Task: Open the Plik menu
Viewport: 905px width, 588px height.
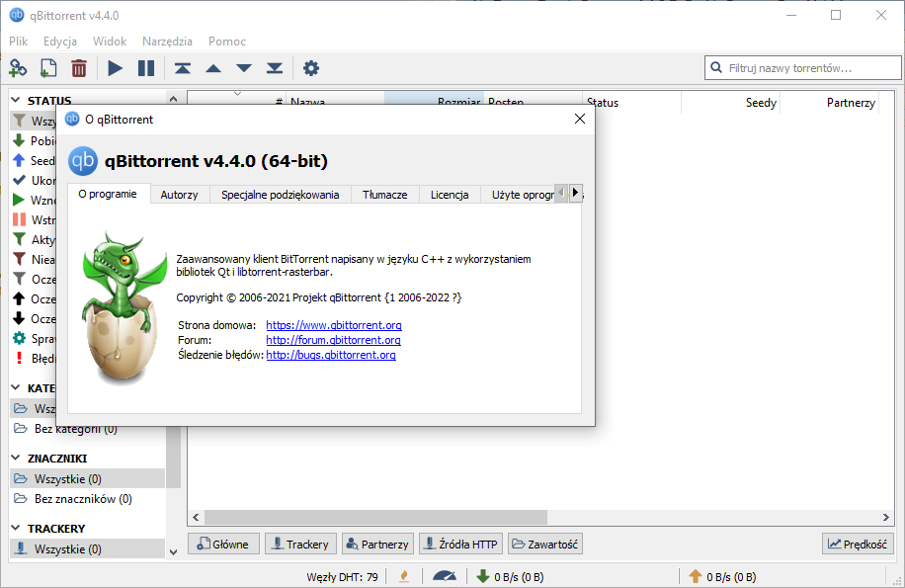Action: click(x=19, y=41)
